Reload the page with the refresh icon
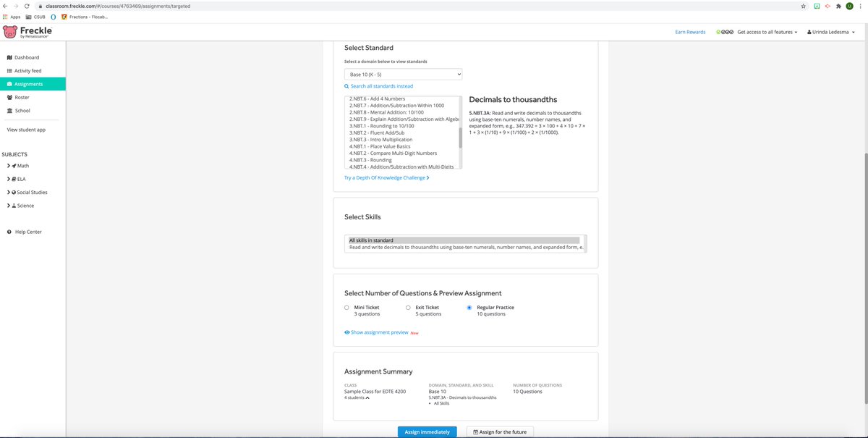868x438 pixels. point(27,6)
